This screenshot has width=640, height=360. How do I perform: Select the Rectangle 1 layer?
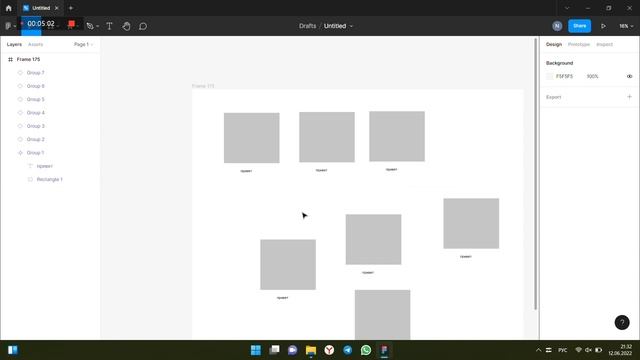pos(49,179)
